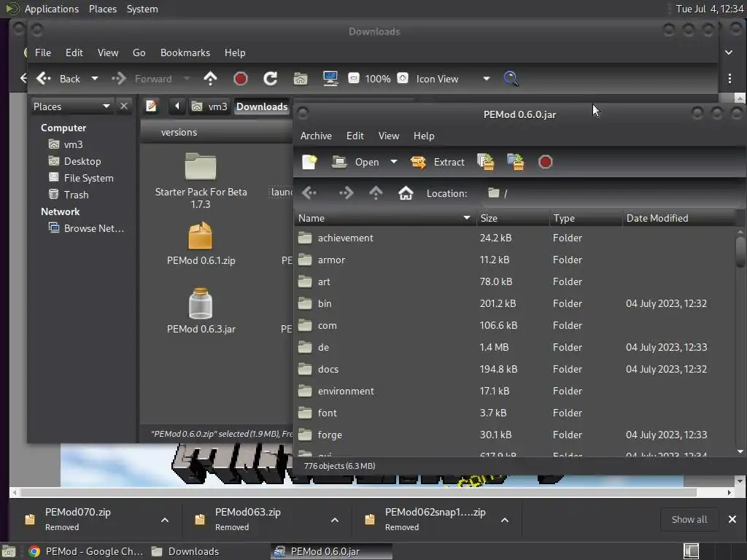The image size is (747, 560).
Task: Select the font folder in archive
Action: click(514, 413)
